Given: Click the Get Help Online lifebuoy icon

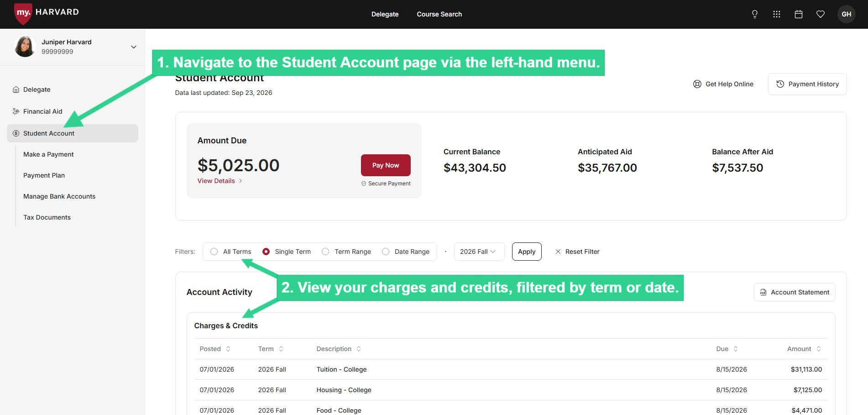Looking at the screenshot, I should [697, 84].
